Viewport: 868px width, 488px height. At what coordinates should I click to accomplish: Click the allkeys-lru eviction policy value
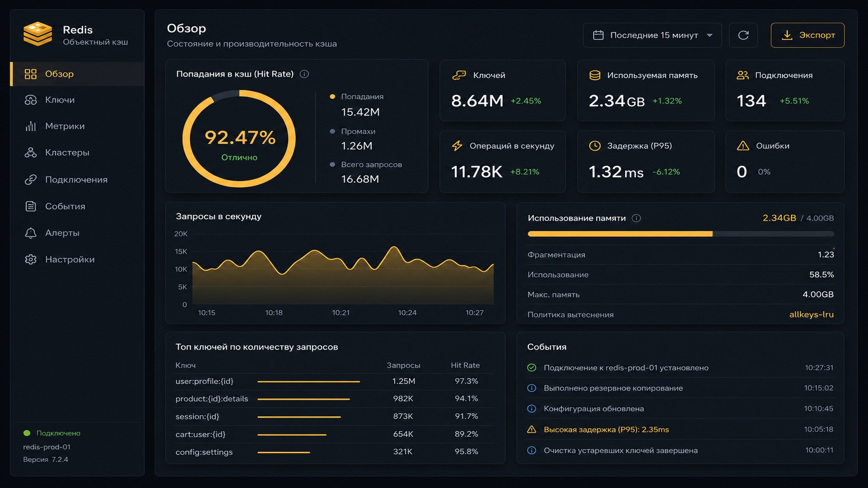(x=811, y=314)
